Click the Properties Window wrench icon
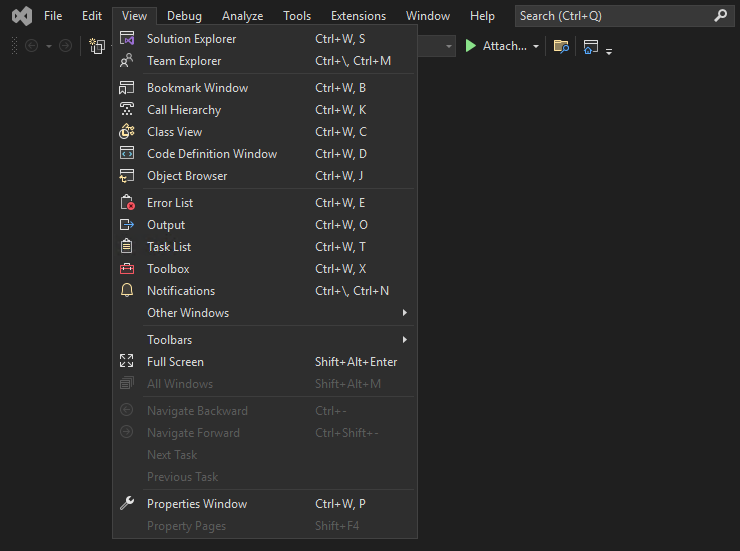The image size is (740, 551). [126, 503]
